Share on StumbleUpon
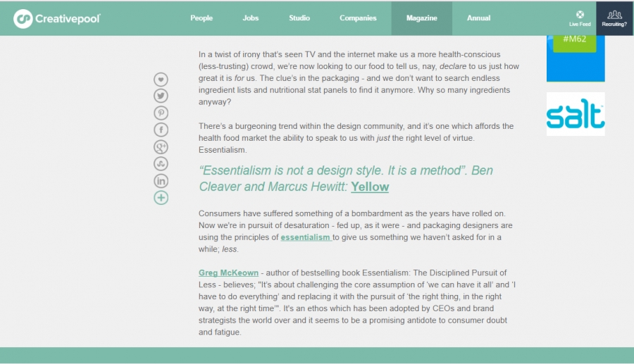This screenshot has height=364, width=634. click(x=161, y=164)
